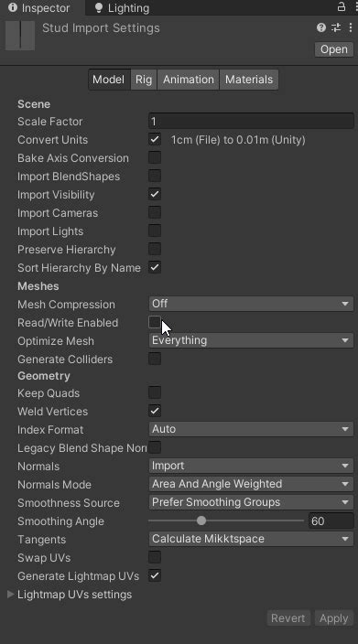Viewport: 358px width, 644px height.
Task: Enable Generate Colliders checkbox
Action: click(155, 359)
